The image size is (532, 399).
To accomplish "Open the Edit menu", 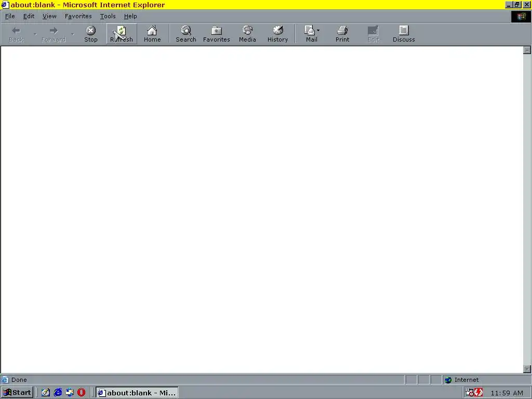I will [x=29, y=16].
